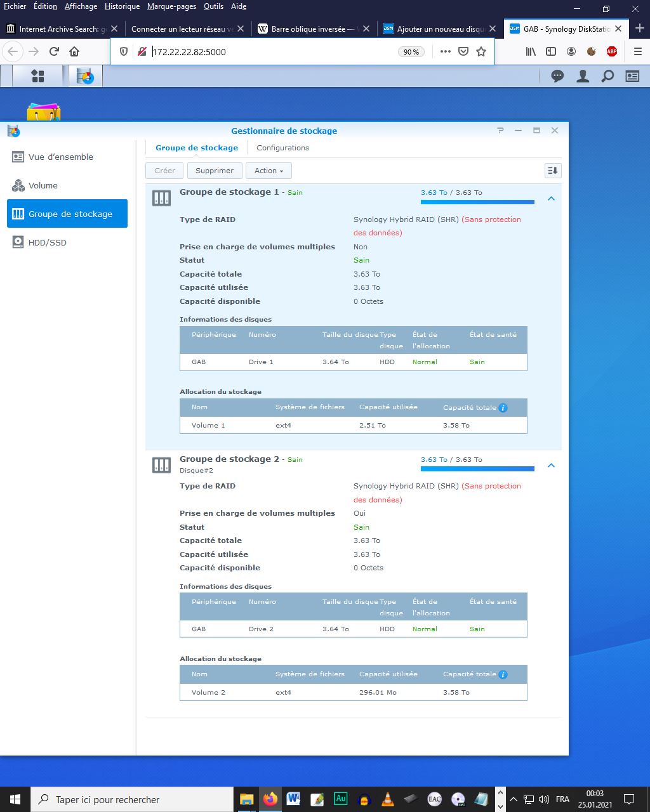Click the Groupe de stockage 1 usage bar
The width and height of the screenshot is (650, 812).
tap(477, 202)
